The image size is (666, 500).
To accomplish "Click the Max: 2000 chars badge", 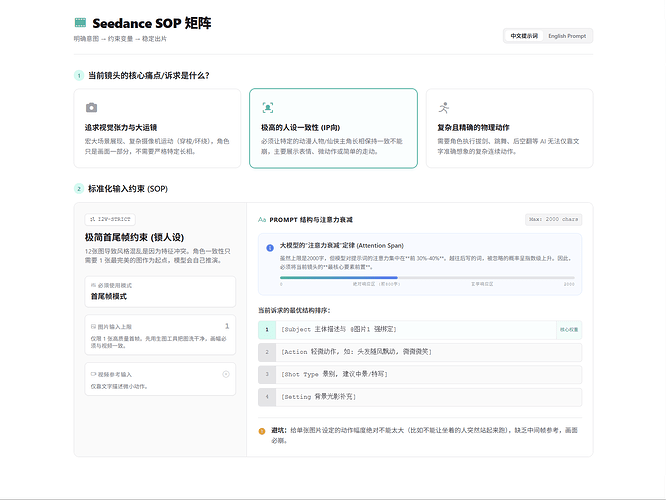I will click(553, 219).
